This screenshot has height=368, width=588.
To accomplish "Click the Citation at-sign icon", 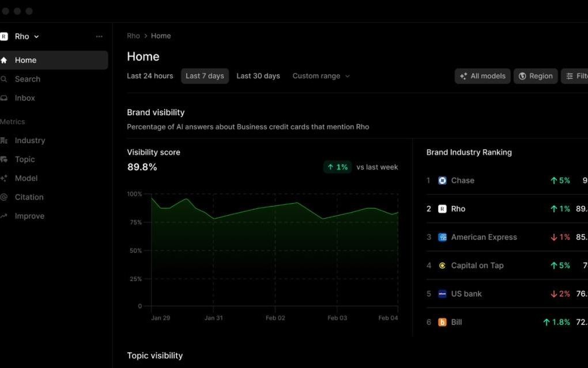I will coord(4,197).
